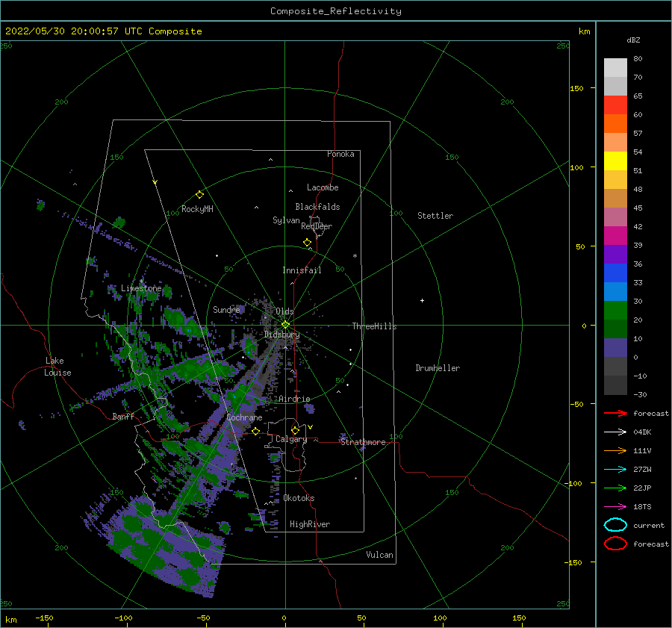Click the yellow diamond marker below RedDeer

coord(308,243)
